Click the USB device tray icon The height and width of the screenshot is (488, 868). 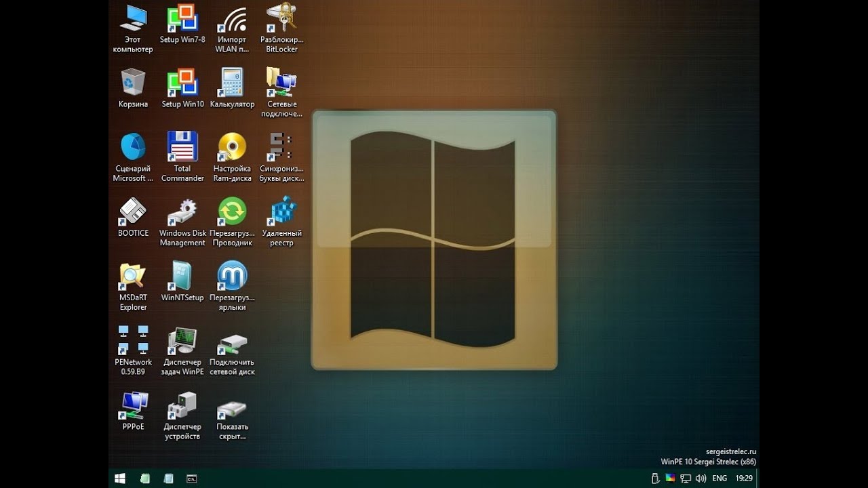655,479
